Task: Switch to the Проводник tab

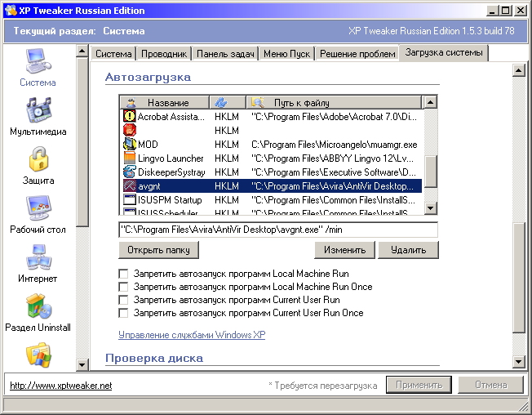Action: pos(164,54)
